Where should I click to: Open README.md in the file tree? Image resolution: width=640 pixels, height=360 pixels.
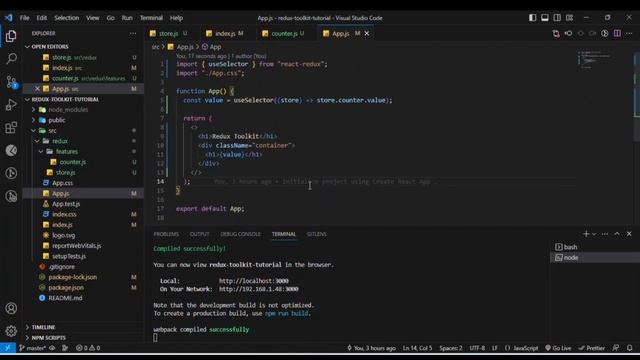tap(65, 298)
